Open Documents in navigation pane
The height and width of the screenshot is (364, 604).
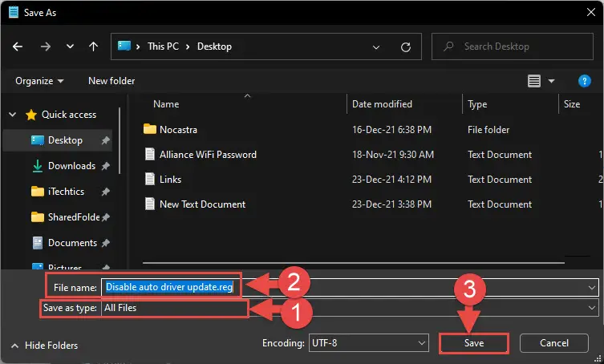pyautogui.click(x=72, y=243)
